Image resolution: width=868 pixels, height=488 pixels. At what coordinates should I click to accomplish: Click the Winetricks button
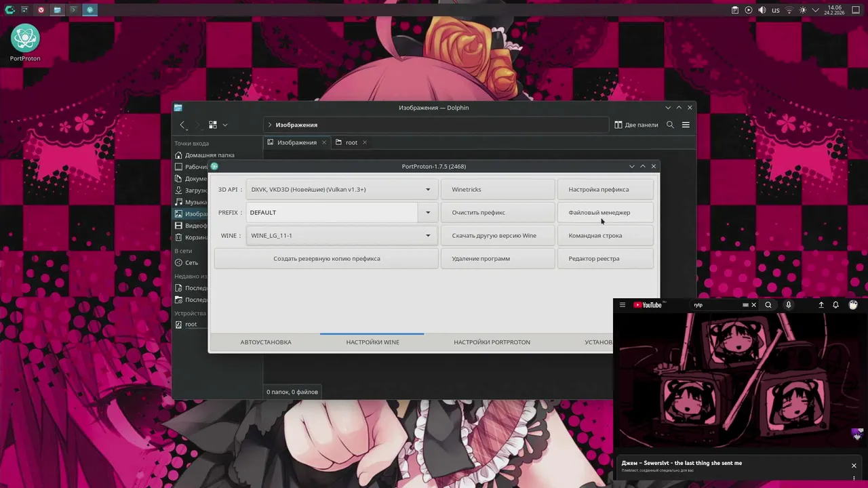497,190
